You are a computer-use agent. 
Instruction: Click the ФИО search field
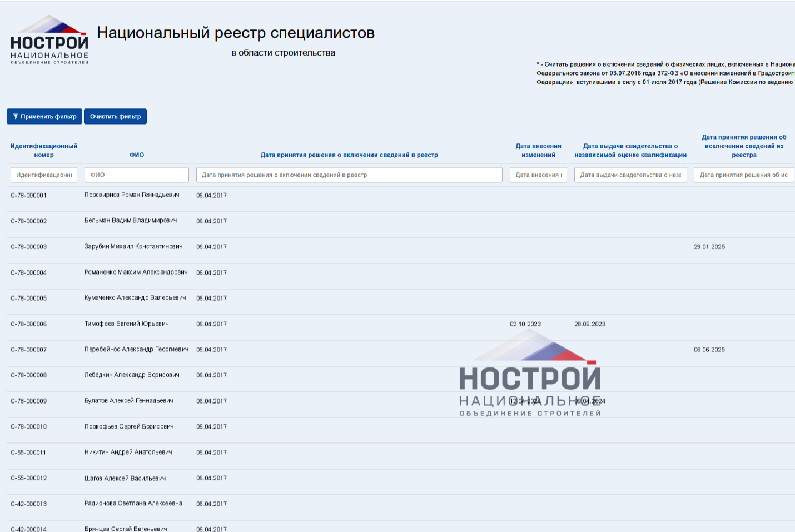coord(136,175)
